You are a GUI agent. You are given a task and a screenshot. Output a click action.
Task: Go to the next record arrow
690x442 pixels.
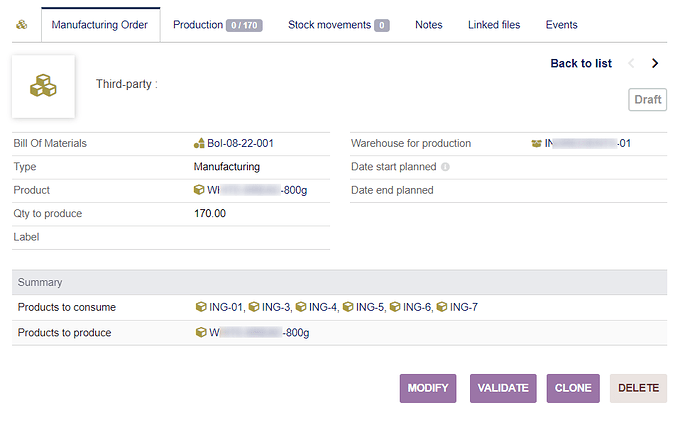click(x=655, y=63)
